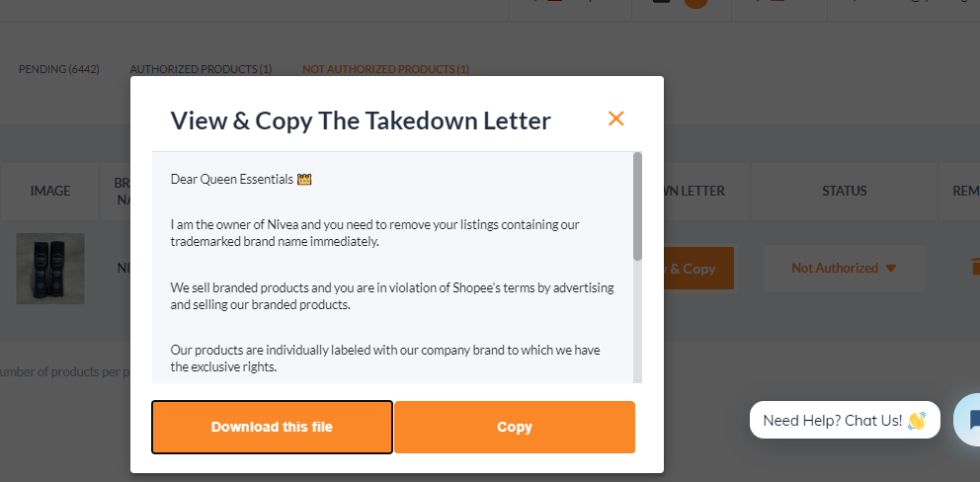Click the scrollbar track below the thumb
The height and width of the screenshot is (482, 980).
click(637, 322)
